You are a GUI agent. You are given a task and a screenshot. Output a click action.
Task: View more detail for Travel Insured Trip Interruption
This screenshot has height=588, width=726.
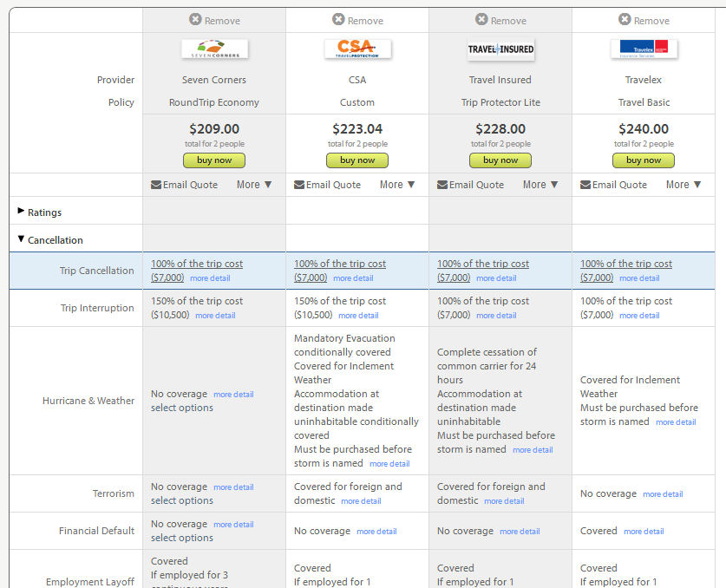click(496, 316)
